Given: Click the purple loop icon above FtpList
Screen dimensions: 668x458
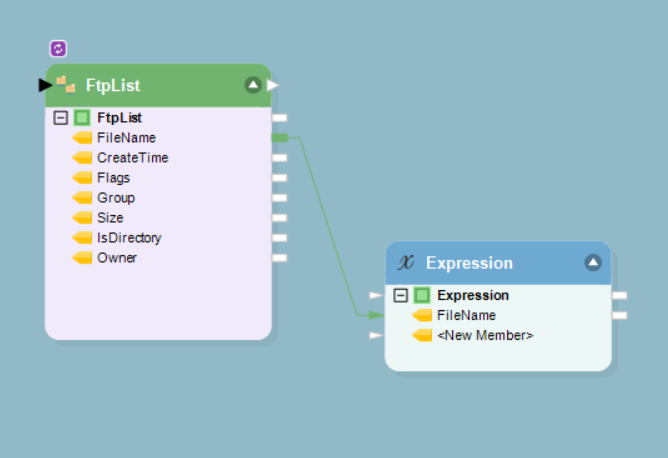Looking at the screenshot, I should coord(58,49).
